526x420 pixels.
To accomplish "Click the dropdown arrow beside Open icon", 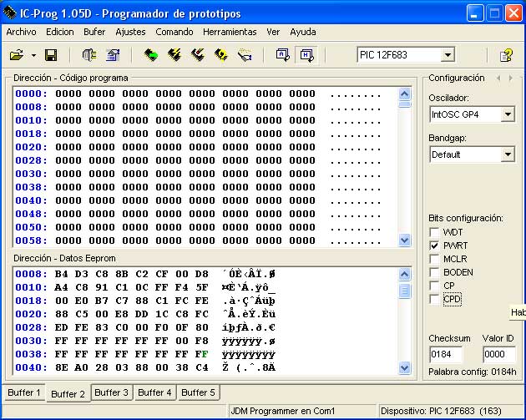I will [33, 55].
